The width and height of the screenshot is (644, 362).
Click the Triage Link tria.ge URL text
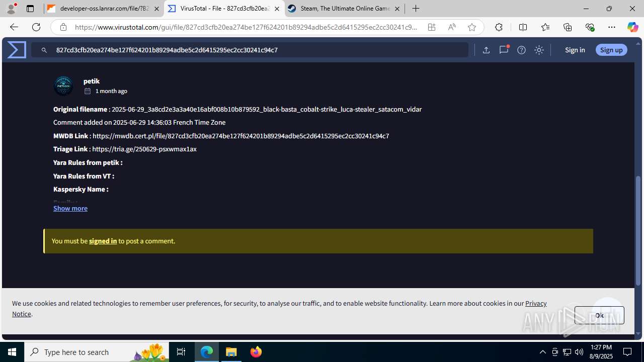[144, 149]
